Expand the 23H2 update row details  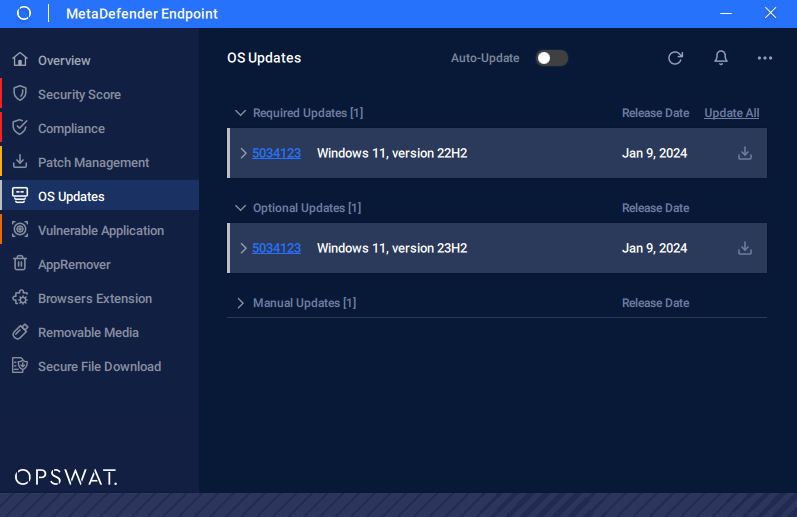[x=243, y=248]
